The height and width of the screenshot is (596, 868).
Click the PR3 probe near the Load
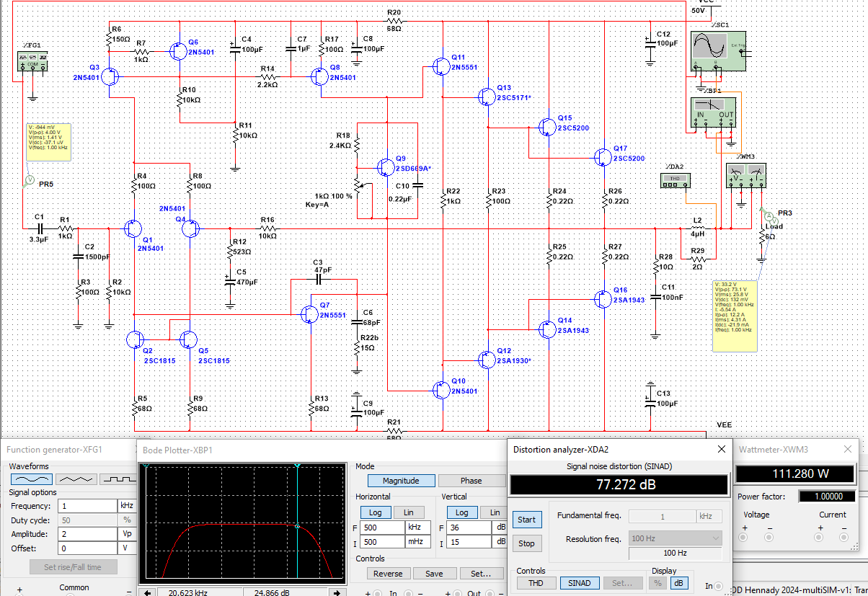768,215
